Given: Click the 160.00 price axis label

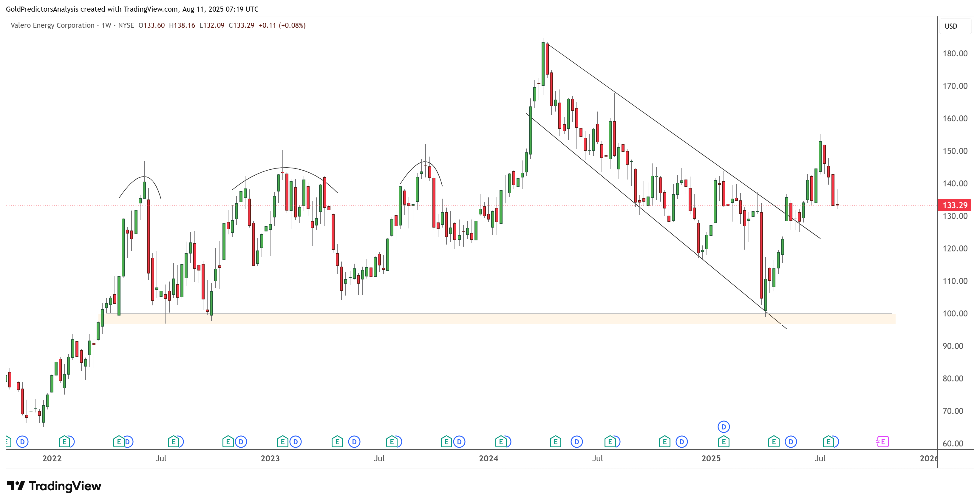Looking at the screenshot, I should point(955,118).
